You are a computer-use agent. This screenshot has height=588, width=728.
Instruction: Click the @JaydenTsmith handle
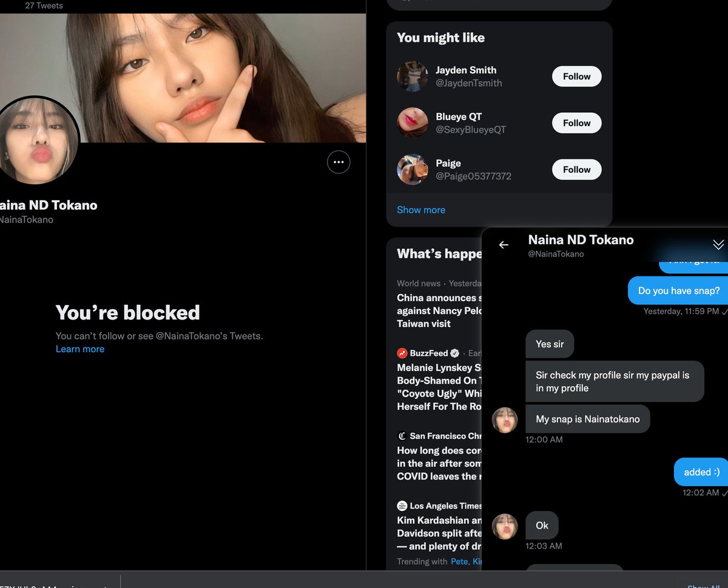tap(469, 83)
